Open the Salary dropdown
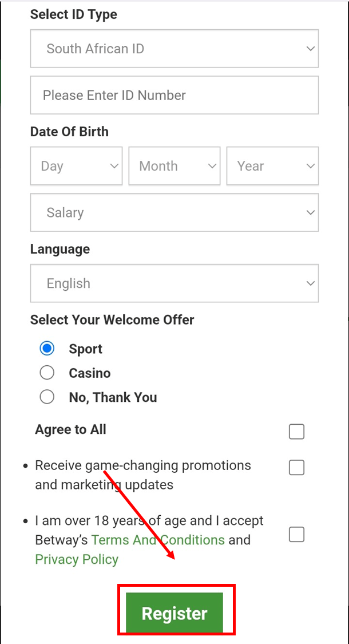Viewport: 349px width, 644px height. pos(174,212)
